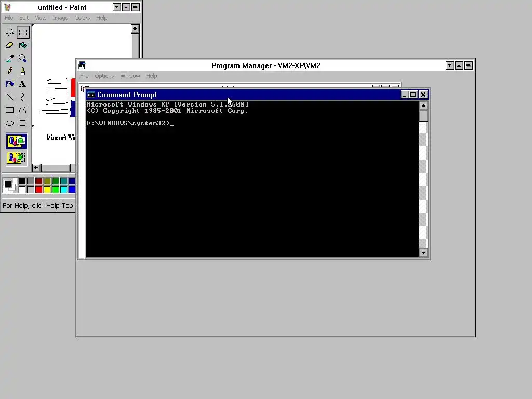Open Program Manager's Help menu

click(x=151, y=76)
